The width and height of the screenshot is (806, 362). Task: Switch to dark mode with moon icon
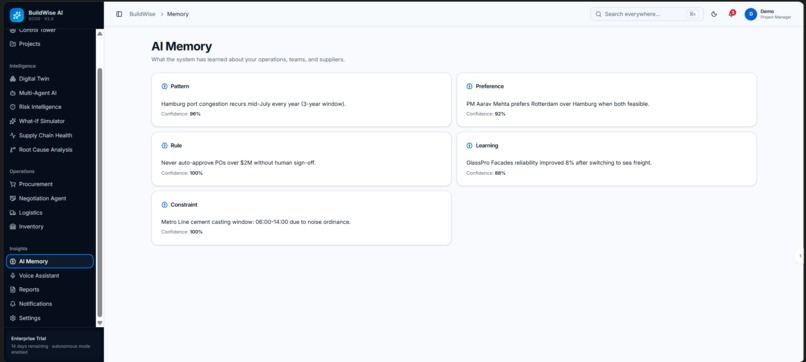[714, 14]
